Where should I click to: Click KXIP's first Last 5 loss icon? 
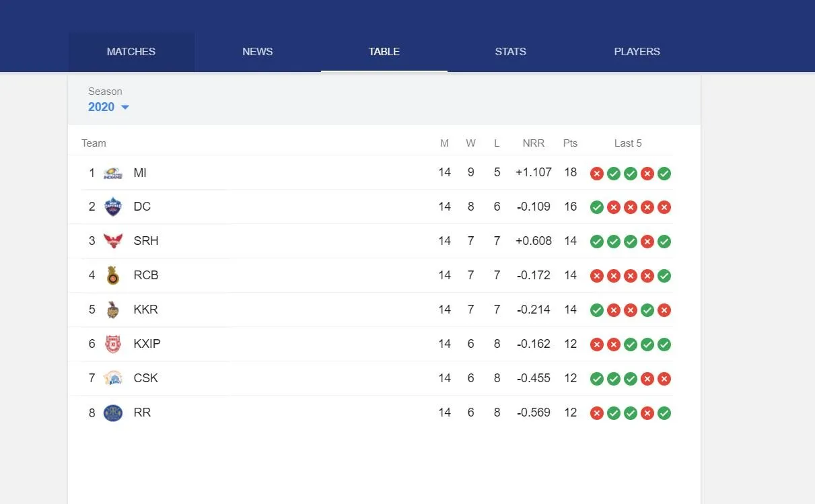click(597, 345)
